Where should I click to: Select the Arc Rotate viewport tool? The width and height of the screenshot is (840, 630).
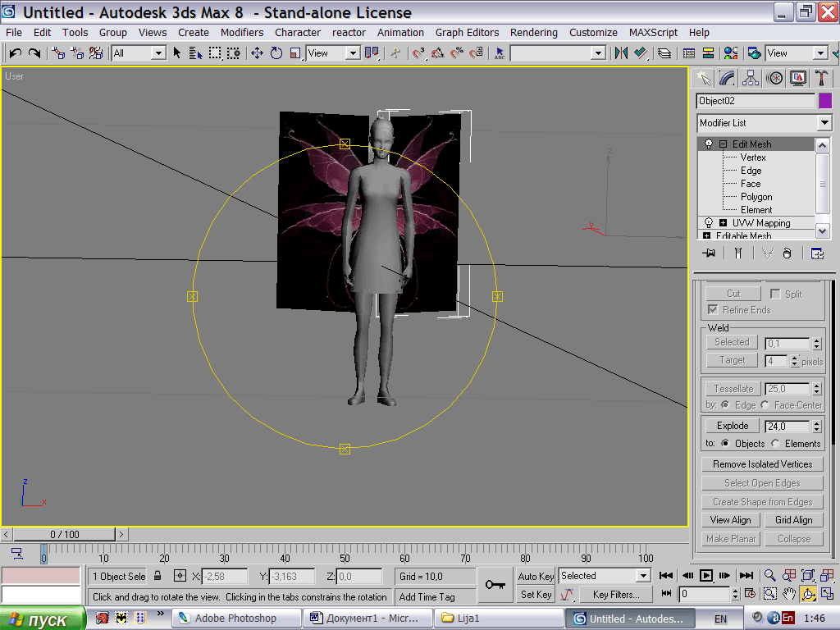pos(808,594)
